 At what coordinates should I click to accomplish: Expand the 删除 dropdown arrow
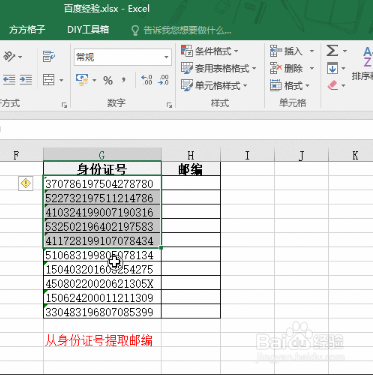point(312,68)
